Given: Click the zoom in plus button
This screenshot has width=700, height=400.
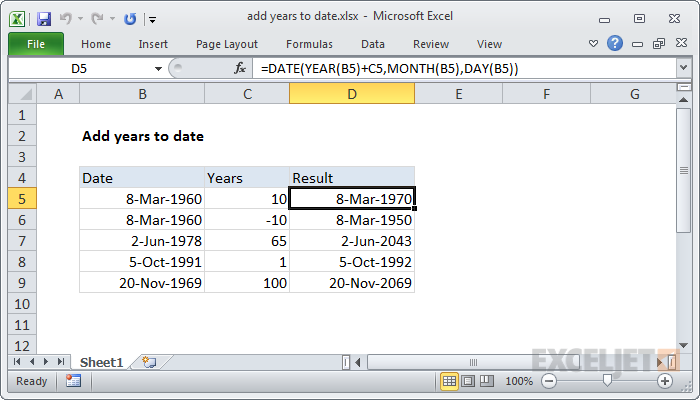Looking at the screenshot, I should (x=665, y=381).
